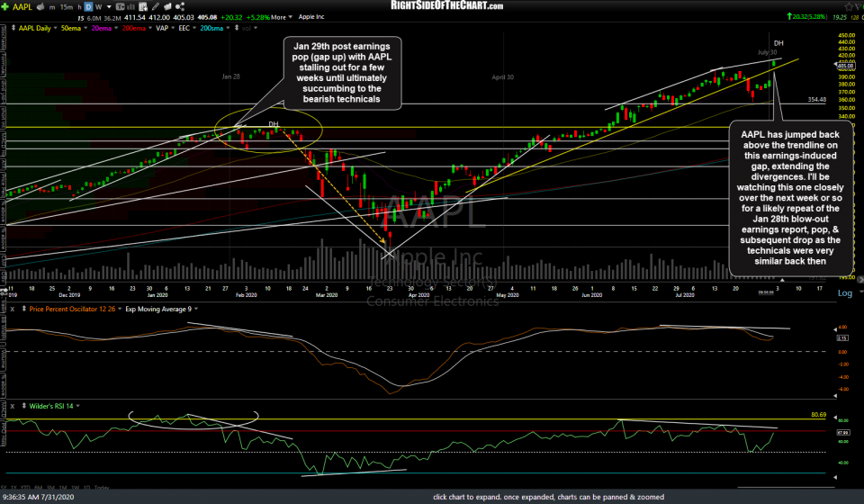Click the 405.08 current price marker
Screen dimensions: 864x504
(x=845, y=66)
